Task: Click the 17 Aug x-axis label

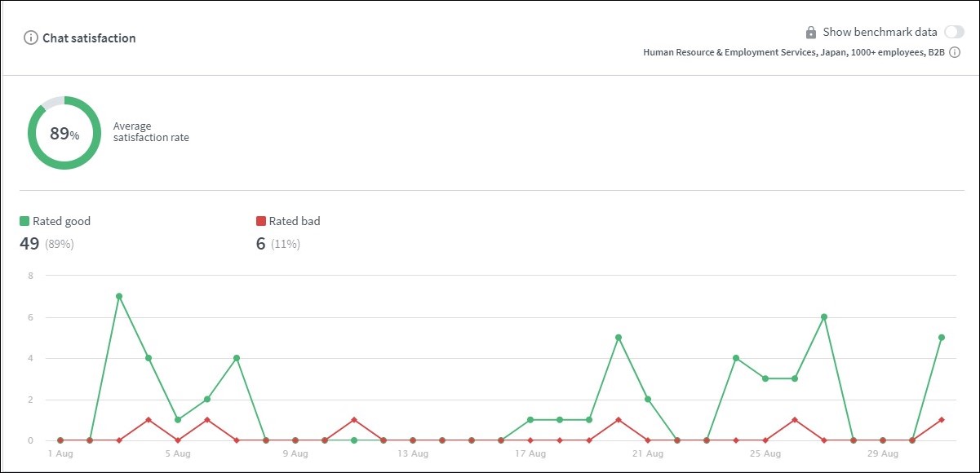Action: (530, 453)
